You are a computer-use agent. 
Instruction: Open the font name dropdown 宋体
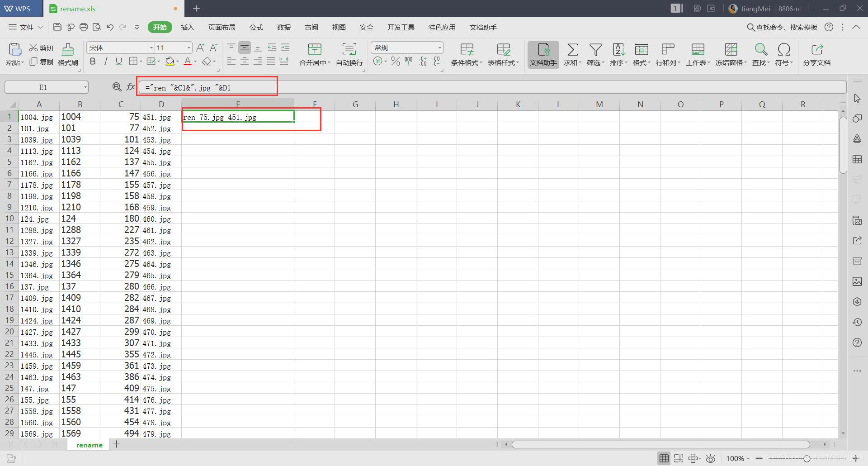coord(151,48)
